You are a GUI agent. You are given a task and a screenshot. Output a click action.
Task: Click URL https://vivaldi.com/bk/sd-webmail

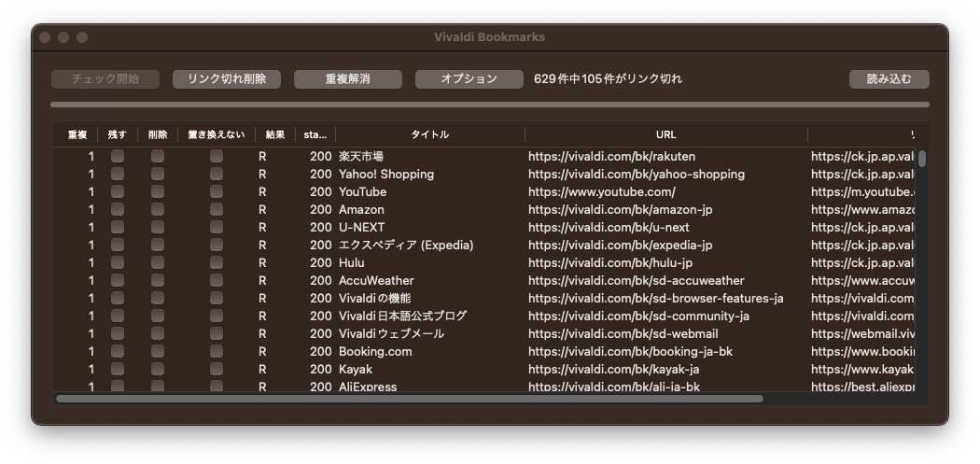point(623,334)
